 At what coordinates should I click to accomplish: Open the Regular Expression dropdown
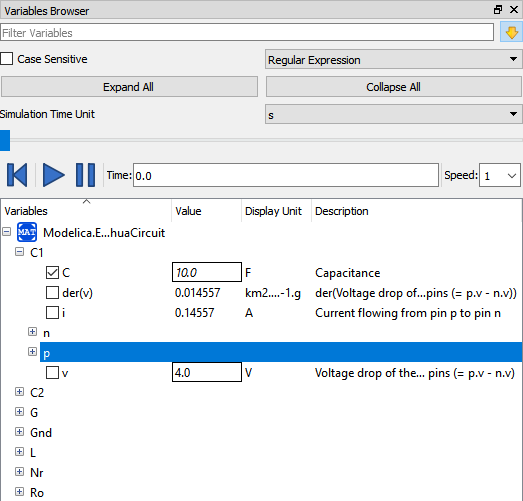click(x=394, y=59)
